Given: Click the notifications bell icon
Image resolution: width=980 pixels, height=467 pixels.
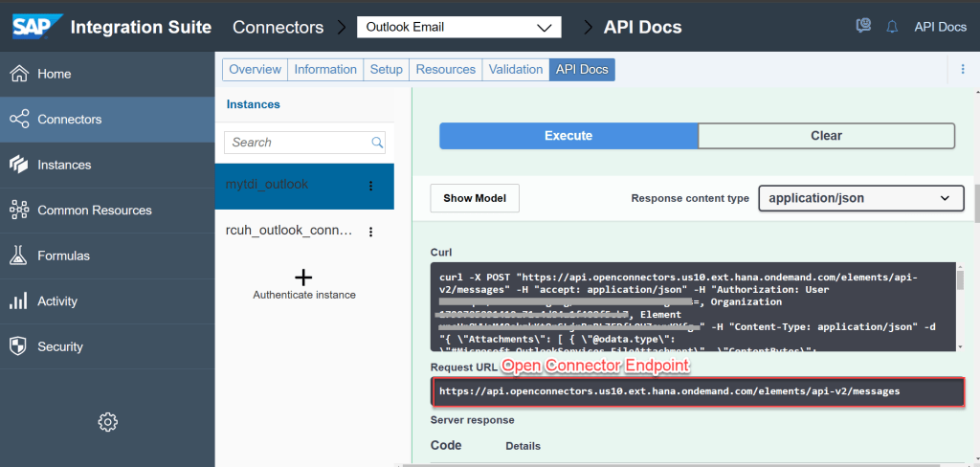Looking at the screenshot, I should click(892, 27).
